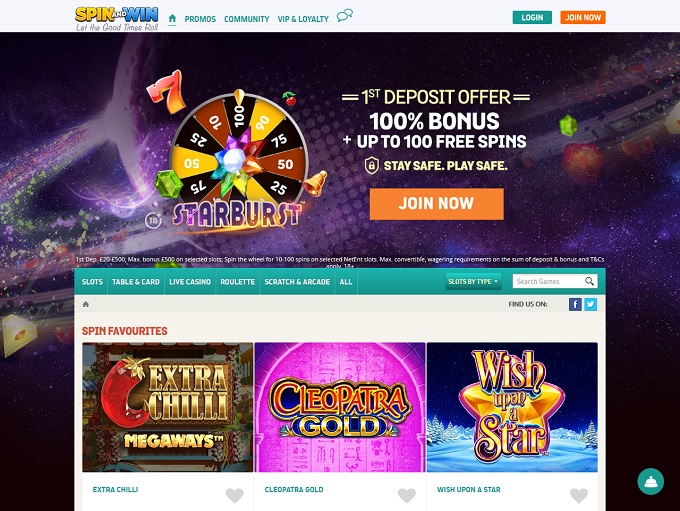Viewport: 680px width, 511px height.
Task: Open the Cleopatra Gold game thumbnail
Action: click(x=340, y=407)
